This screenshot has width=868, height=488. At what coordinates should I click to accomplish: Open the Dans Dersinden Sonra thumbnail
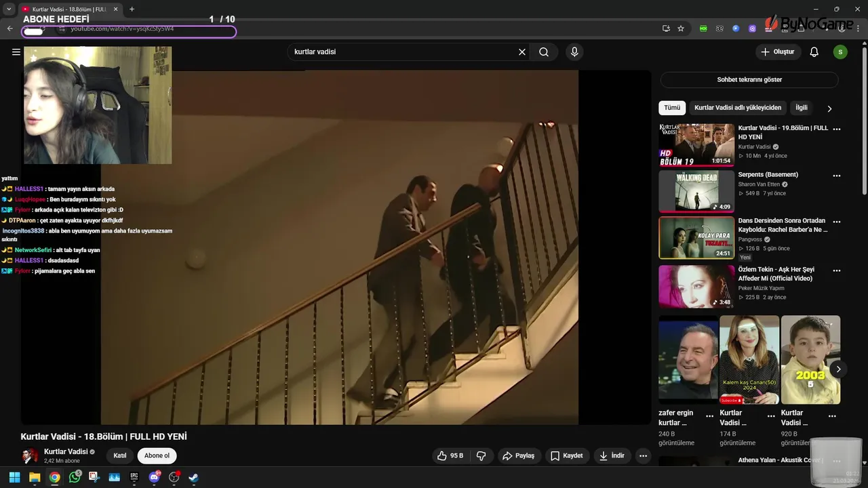coord(696,237)
